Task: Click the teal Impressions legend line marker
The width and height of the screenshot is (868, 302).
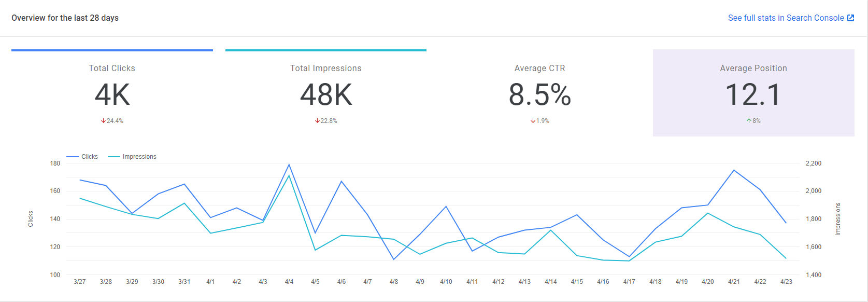Action: (x=114, y=157)
